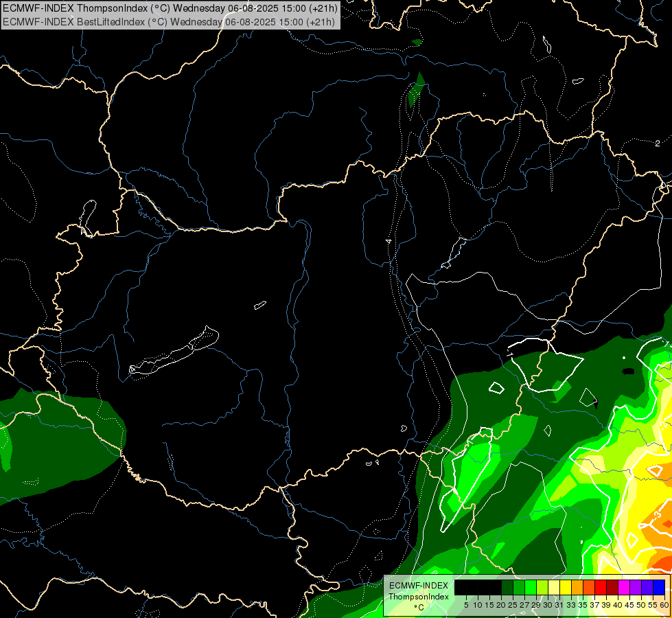Select the red 37-39 legend swatch
672x618 pixels.
point(601,587)
